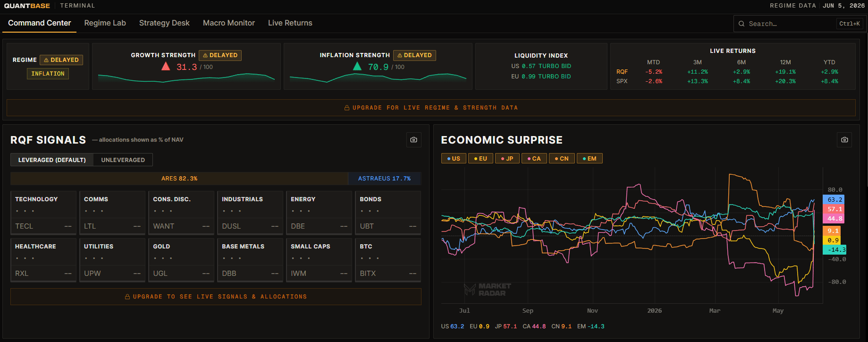Toggle the CN series legend chip

[562, 159]
